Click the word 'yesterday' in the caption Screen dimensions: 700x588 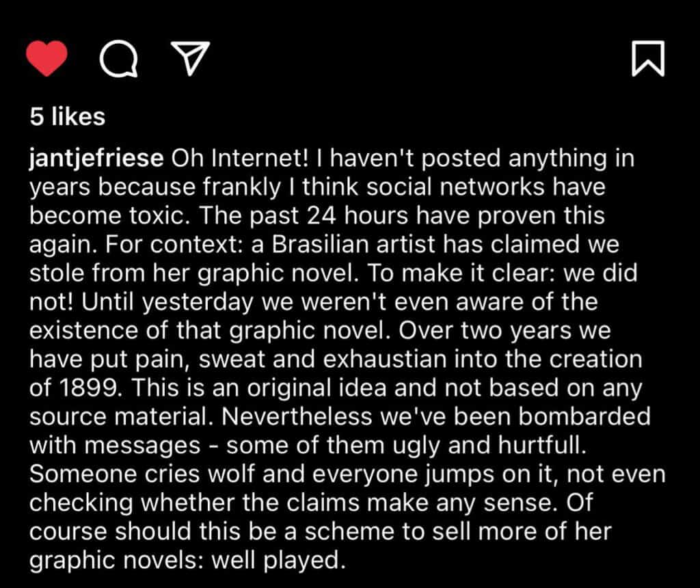(x=198, y=303)
